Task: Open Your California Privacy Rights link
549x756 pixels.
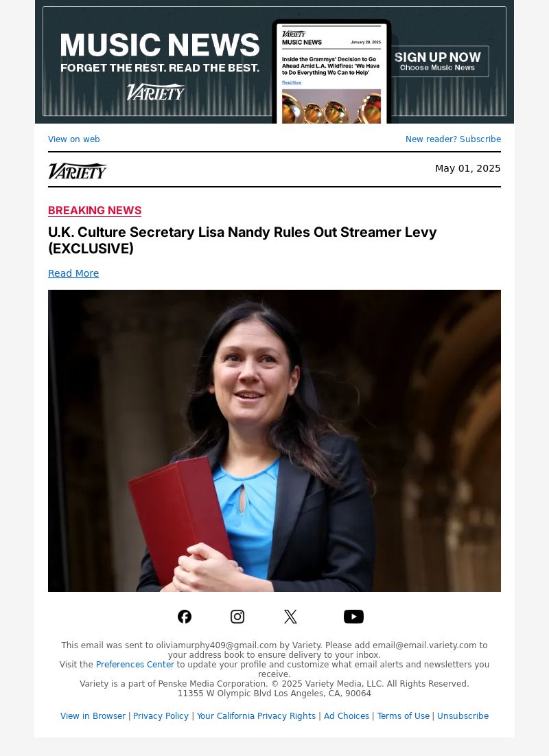Action: click(x=256, y=716)
